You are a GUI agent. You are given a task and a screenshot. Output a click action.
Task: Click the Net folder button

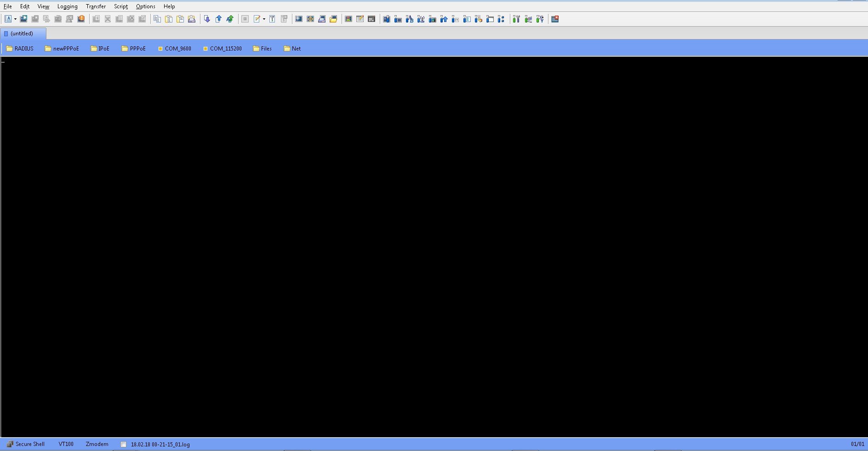pos(292,49)
